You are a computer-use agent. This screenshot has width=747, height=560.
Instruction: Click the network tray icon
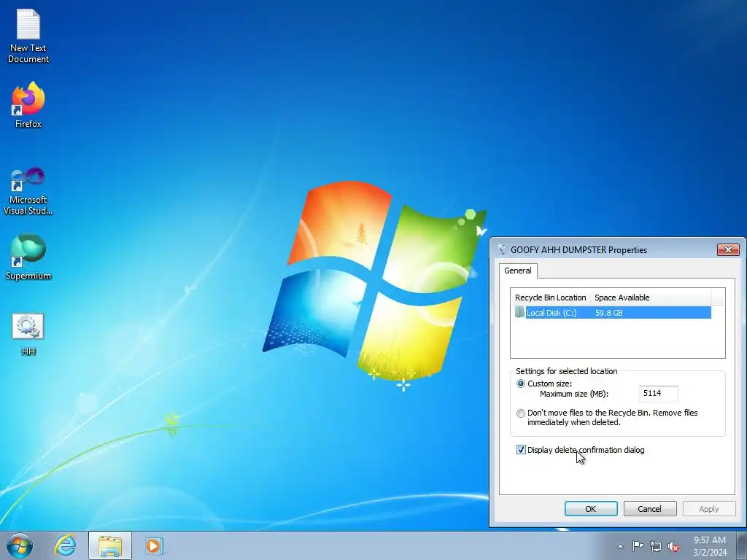(656, 546)
